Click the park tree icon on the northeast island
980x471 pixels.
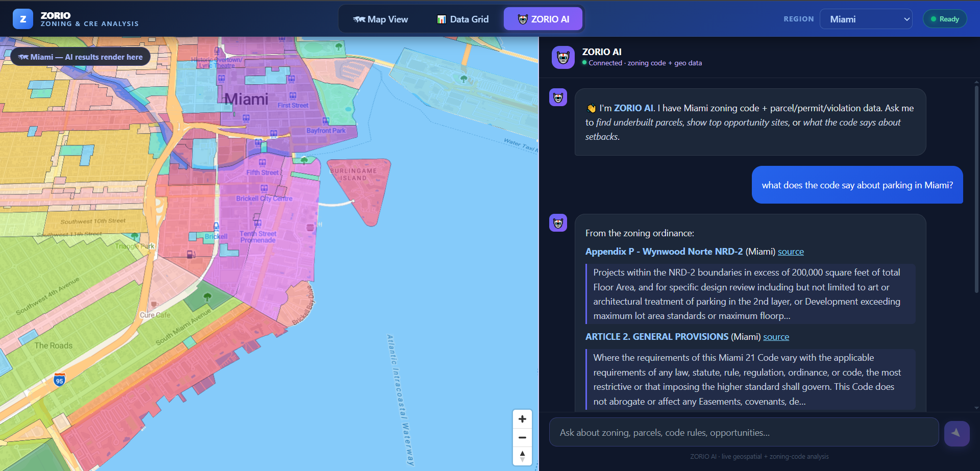(463, 79)
